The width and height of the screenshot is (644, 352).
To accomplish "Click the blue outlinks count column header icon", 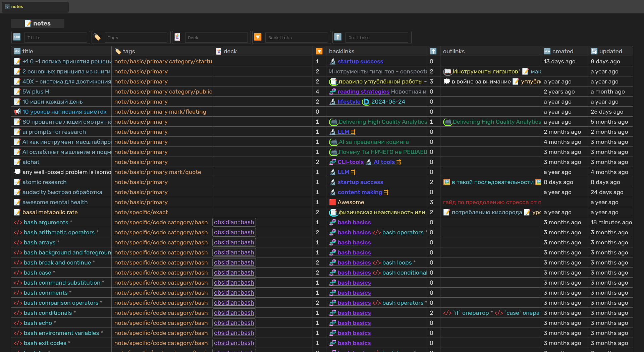I will click(x=433, y=51).
